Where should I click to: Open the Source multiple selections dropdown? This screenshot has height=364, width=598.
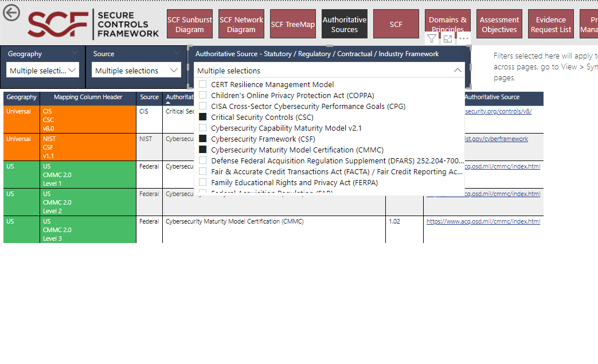[x=136, y=69]
